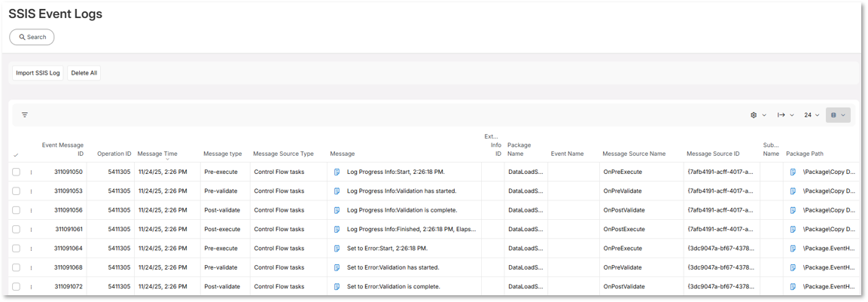
Task: Click the Search button
Action: pos(32,37)
